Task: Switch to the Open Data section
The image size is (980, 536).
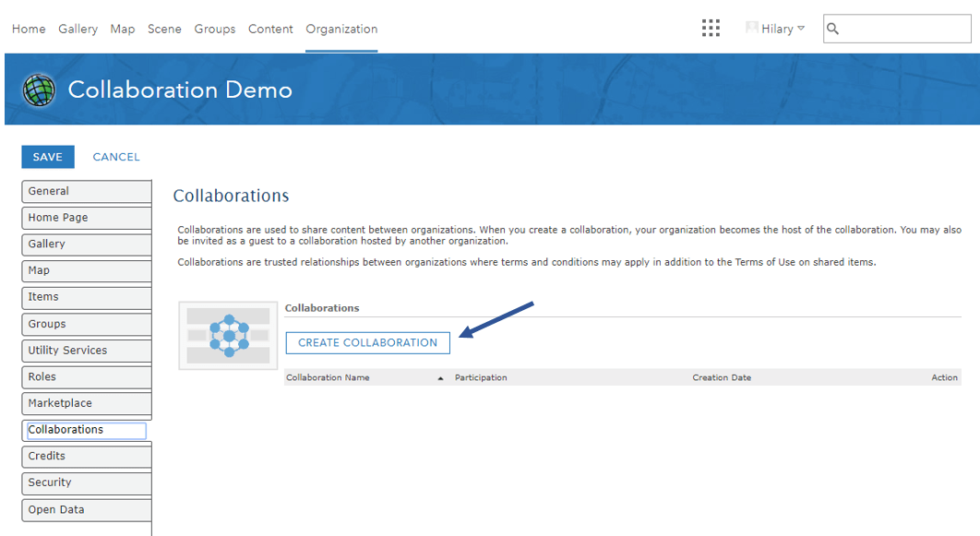Action: pos(86,509)
